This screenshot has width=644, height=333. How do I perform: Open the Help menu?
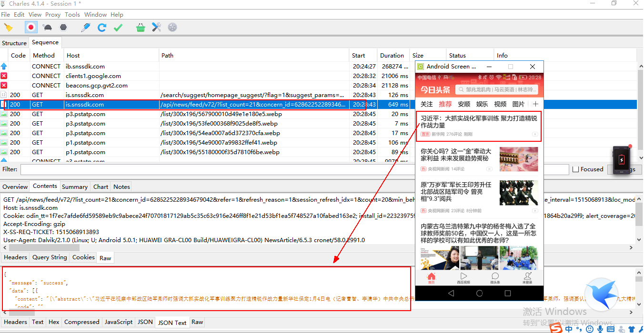pyautogui.click(x=117, y=15)
